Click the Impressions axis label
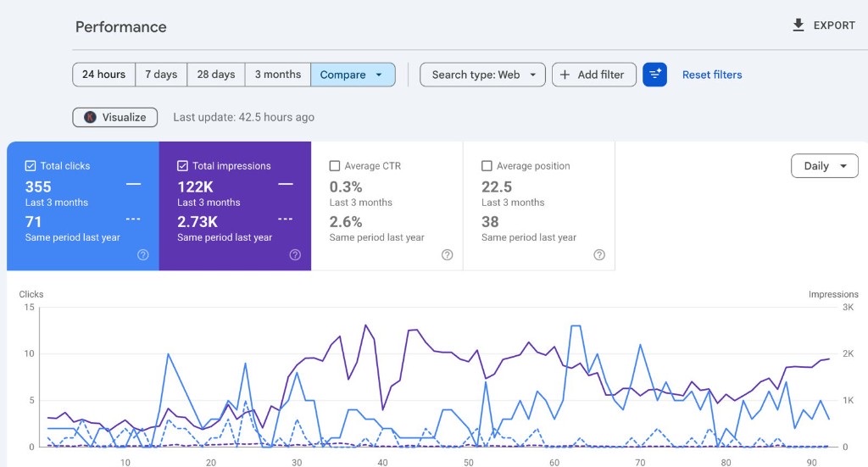This screenshot has width=868, height=467. (x=833, y=294)
